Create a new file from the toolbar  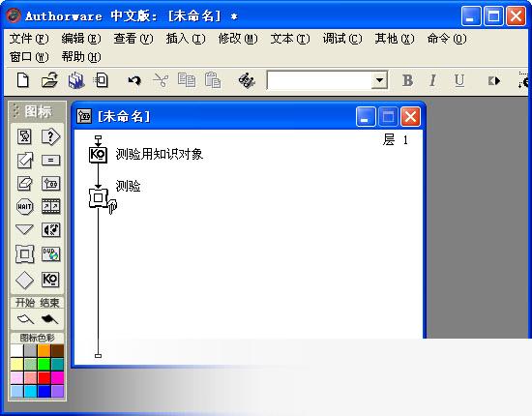click(x=23, y=80)
